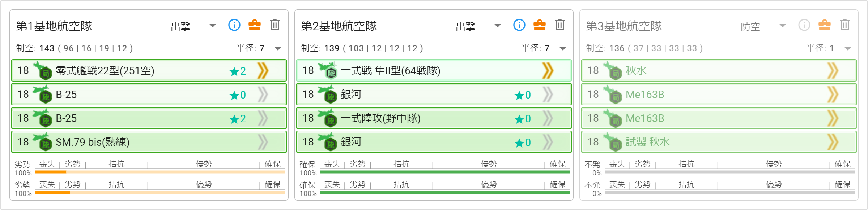Viewport: 868px width, 210px height.
Task: Click proficiency chevrons on 秋水 row
Action: tap(833, 70)
